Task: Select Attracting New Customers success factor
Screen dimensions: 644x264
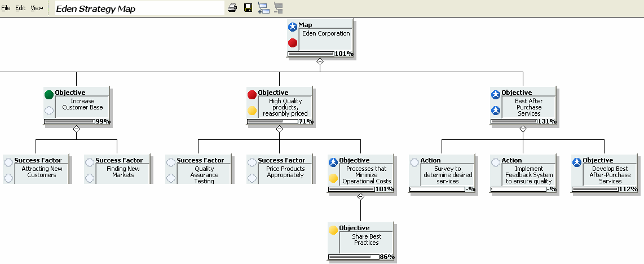Action: point(42,172)
